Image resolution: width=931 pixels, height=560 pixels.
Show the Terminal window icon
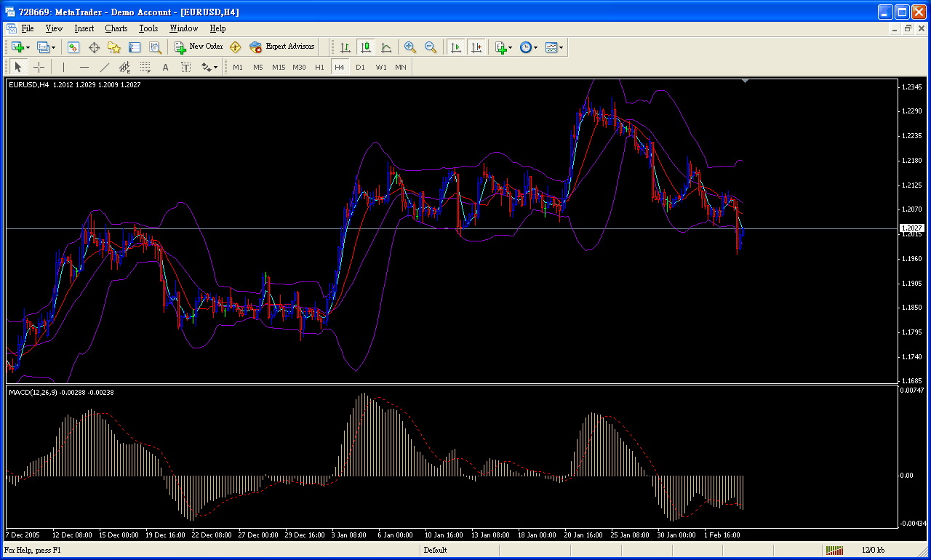point(135,47)
